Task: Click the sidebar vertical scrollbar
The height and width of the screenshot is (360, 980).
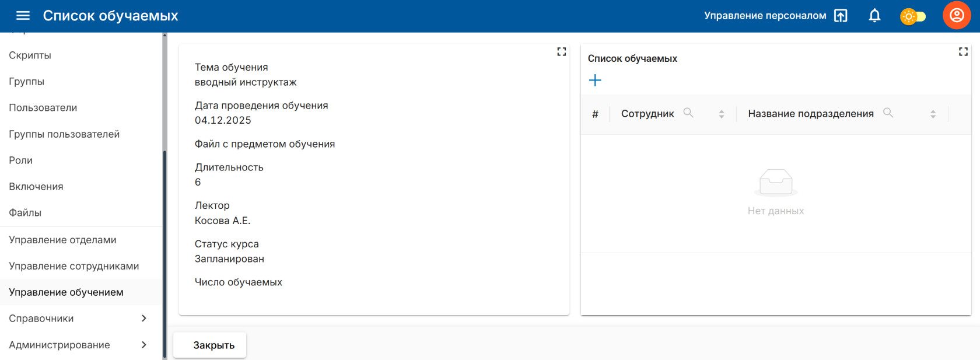Action: pos(164,251)
